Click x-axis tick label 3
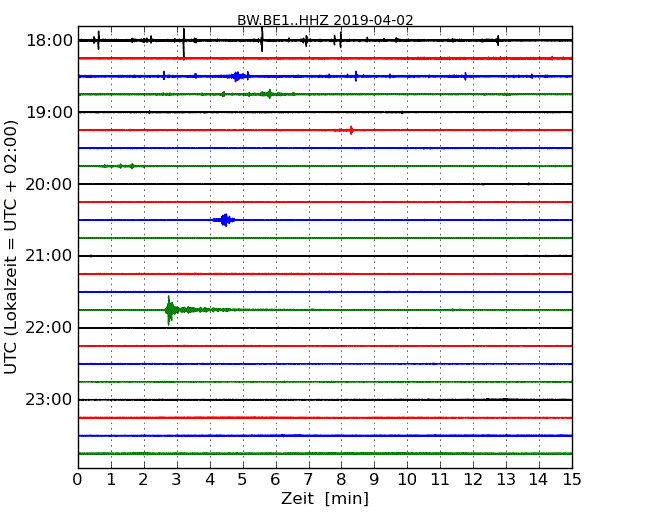Image resolution: width=650 pixels, height=520 pixels. (177, 480)
